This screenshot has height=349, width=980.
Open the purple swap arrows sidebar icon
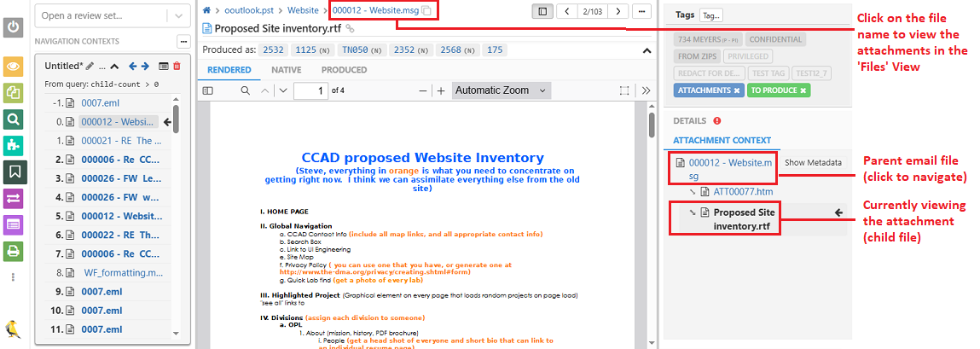click(x=13, y=198)
